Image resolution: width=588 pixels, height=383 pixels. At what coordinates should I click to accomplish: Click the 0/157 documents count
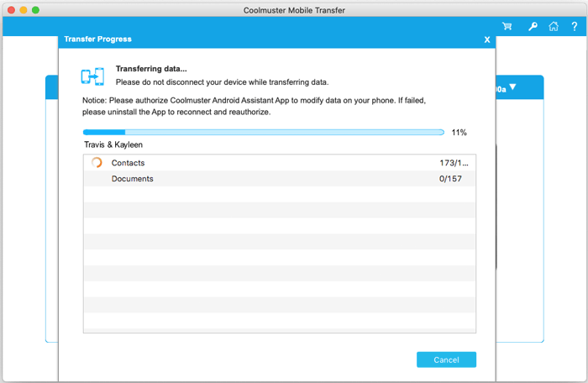pyautogui.click(x=450, y=179)
